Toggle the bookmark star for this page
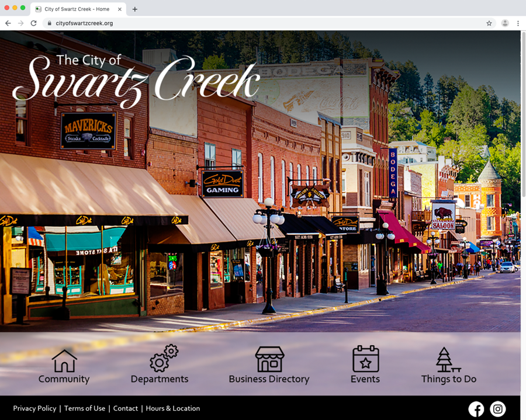 point(489,23)
